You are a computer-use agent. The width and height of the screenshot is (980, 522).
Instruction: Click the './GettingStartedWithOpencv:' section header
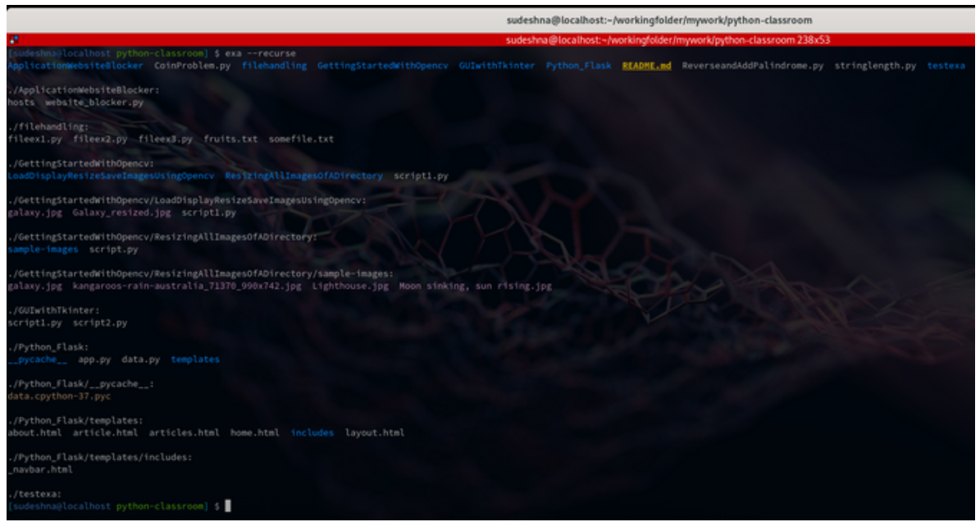80,164
